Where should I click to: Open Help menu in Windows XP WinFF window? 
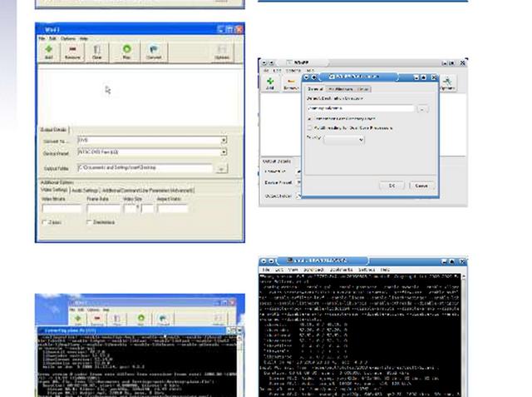coord(84,39)
